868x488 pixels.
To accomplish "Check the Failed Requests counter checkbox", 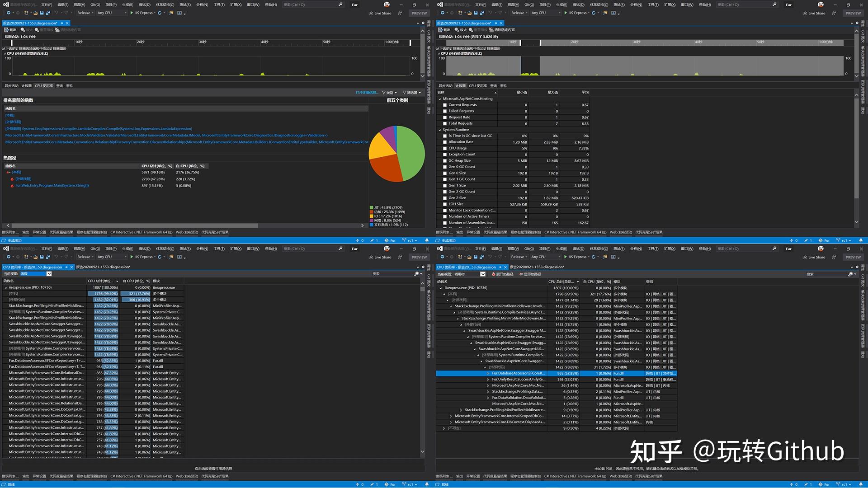I will click(444, 111).
